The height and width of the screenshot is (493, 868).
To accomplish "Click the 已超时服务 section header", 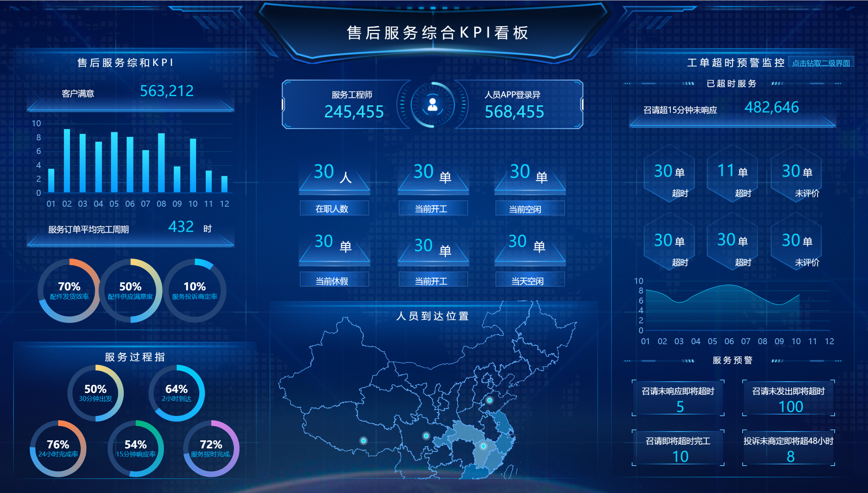I will 731,84.
